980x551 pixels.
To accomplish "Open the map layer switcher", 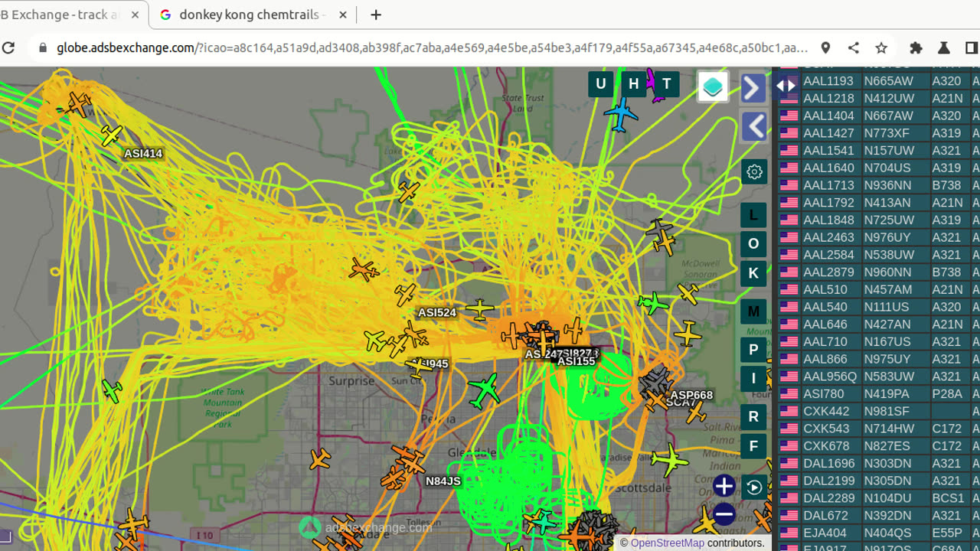I will (713, 87).
